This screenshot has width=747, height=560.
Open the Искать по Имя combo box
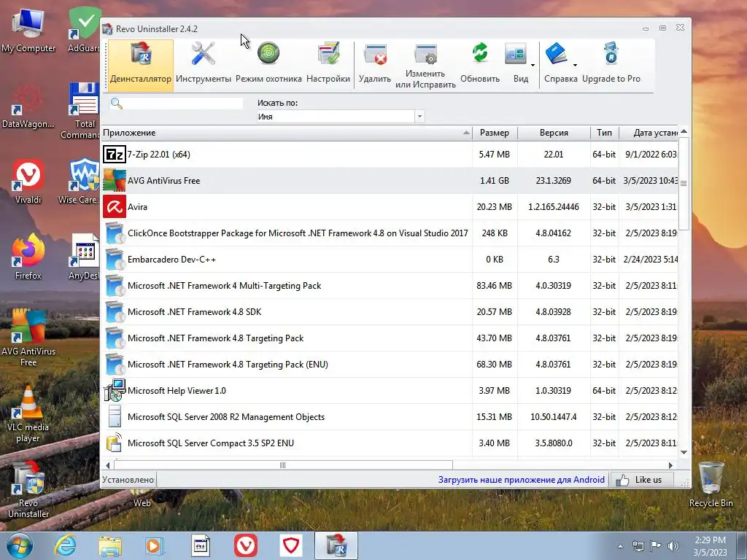click(x=341, y=117)
